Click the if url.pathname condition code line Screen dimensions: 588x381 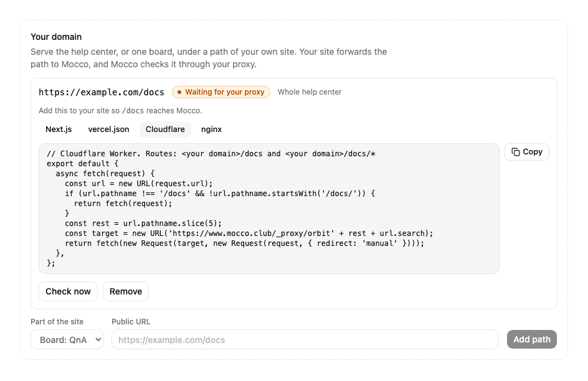(x=220, y=194)
